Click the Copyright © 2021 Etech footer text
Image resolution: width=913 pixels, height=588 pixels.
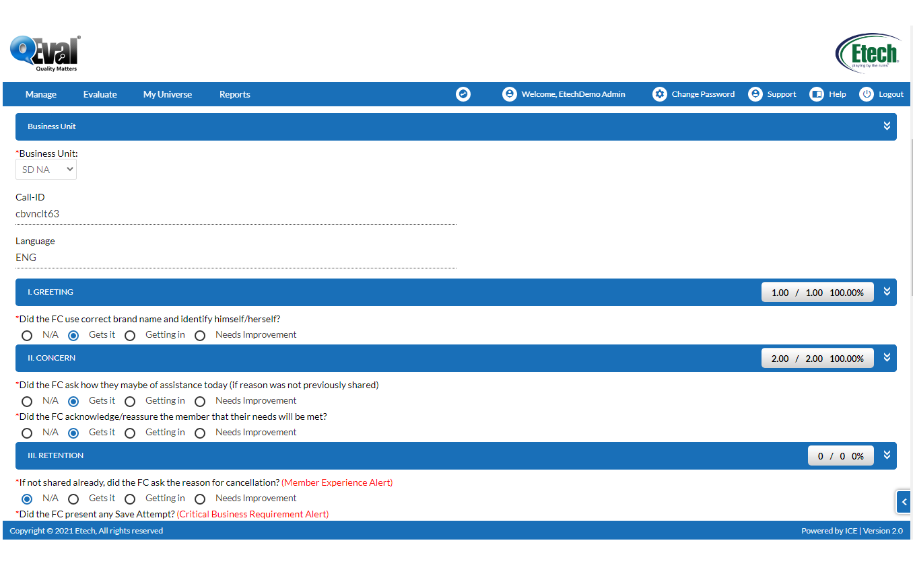[86, 531]
